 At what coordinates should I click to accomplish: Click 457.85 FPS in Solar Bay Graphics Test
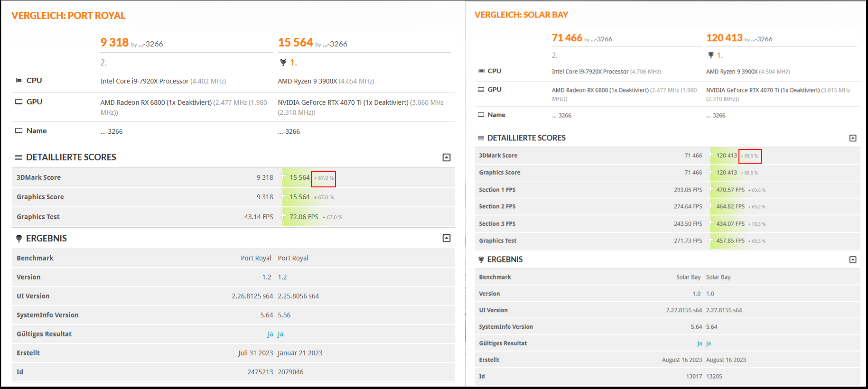coord(730,241)
